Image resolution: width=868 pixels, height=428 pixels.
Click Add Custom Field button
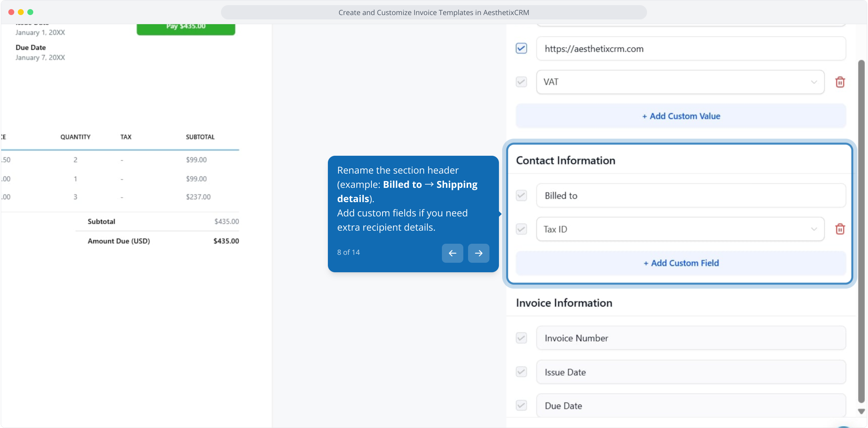click(681, 263)
